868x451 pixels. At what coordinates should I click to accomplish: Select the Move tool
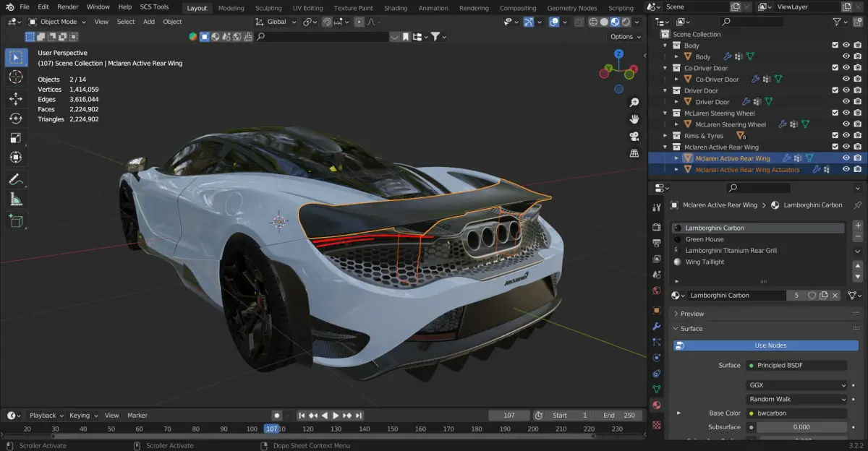pyautogui.click(x=16, y=98)
